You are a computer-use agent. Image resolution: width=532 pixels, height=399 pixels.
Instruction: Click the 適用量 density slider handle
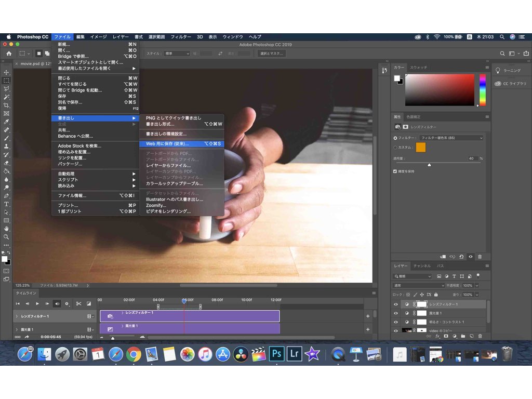[x=429, y=165]
